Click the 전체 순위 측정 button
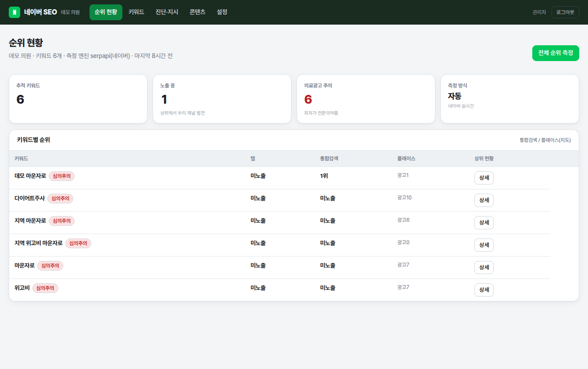The height and width of the screenshot is (369, 588). click(556, 53)
